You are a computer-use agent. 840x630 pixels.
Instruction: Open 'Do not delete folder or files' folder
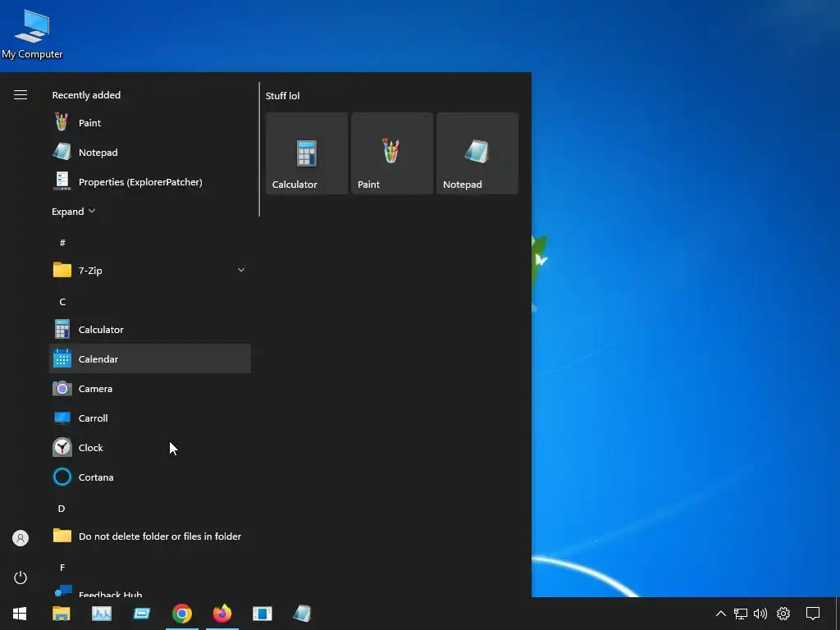click(x=150, y=536)
